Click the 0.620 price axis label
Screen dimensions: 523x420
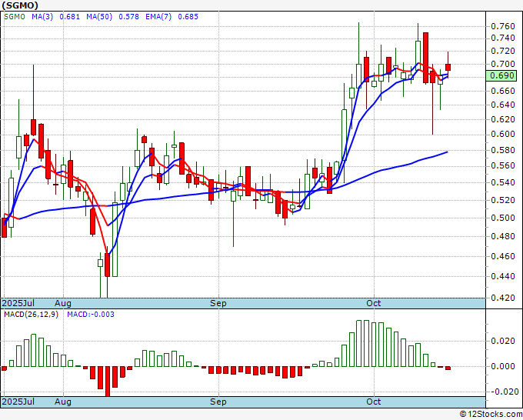[x=503, y=119]
